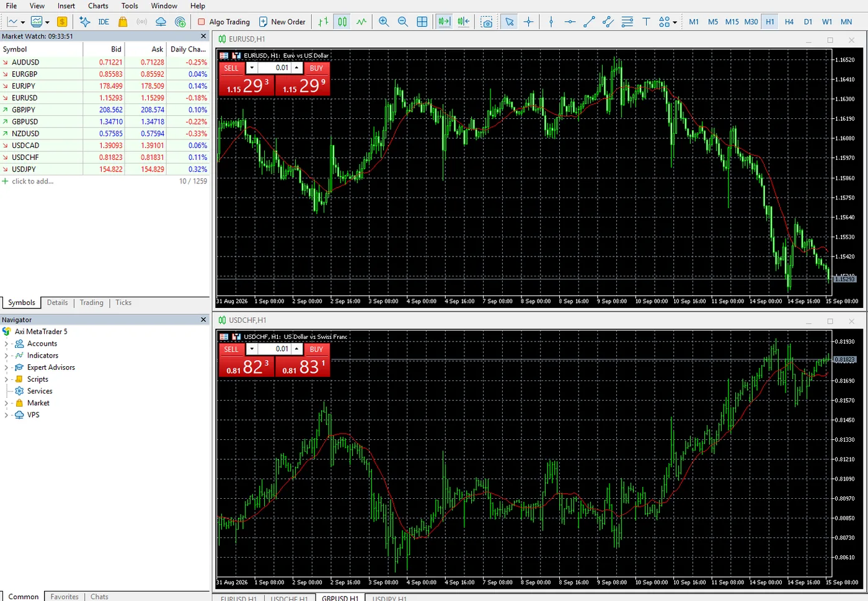The width and height of the screenshot is (868, 601).
Task: Select the Fibonacci retracement tool
Action: [627, 22]
